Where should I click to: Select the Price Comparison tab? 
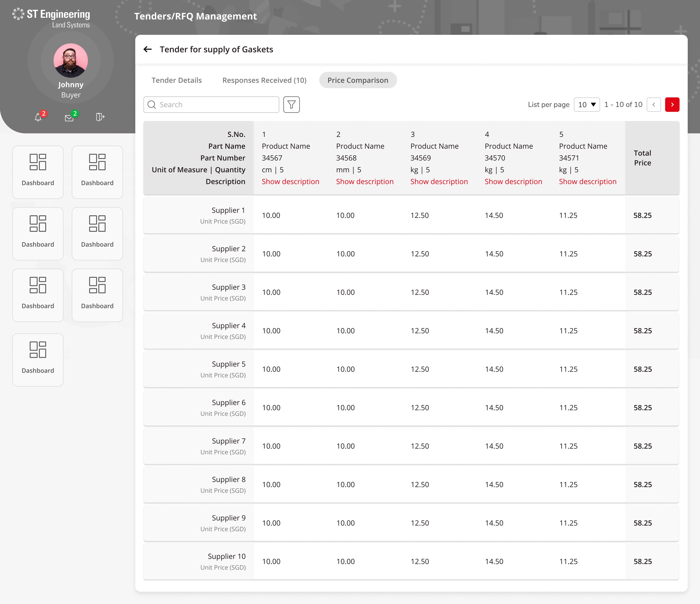(x=358, y=80)
